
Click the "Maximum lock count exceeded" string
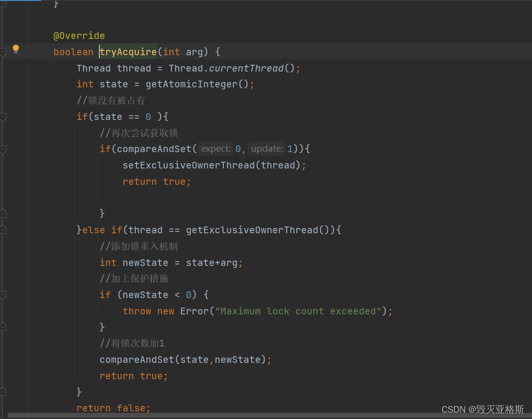click(x=298, y=311)
